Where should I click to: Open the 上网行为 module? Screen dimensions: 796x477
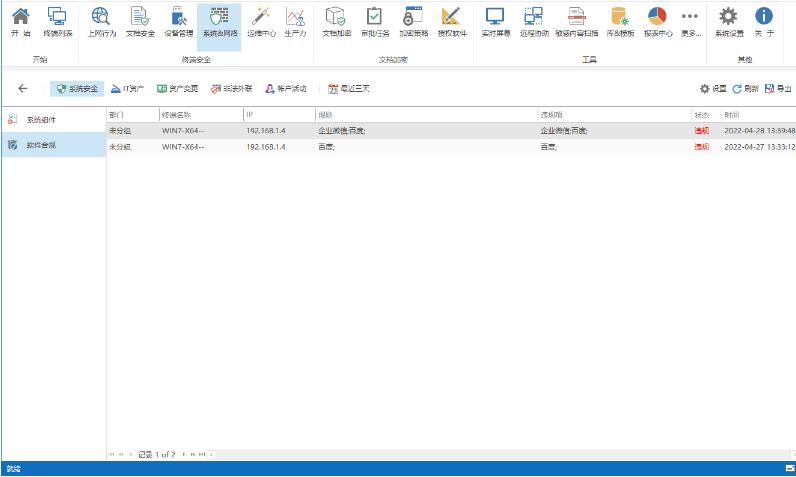click(101, 22)
